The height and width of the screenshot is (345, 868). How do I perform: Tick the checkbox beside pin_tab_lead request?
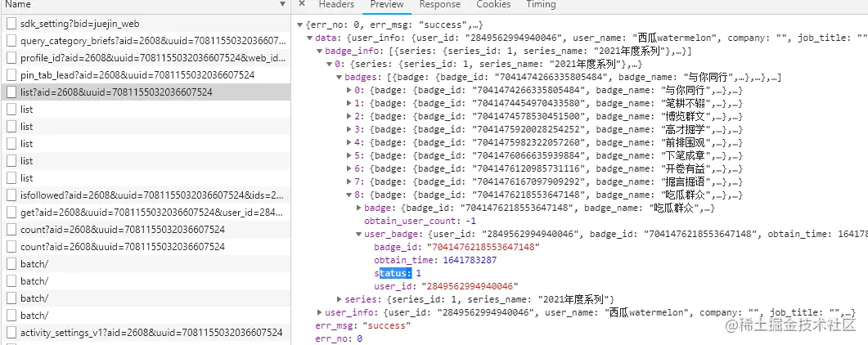tap(11, 75)
